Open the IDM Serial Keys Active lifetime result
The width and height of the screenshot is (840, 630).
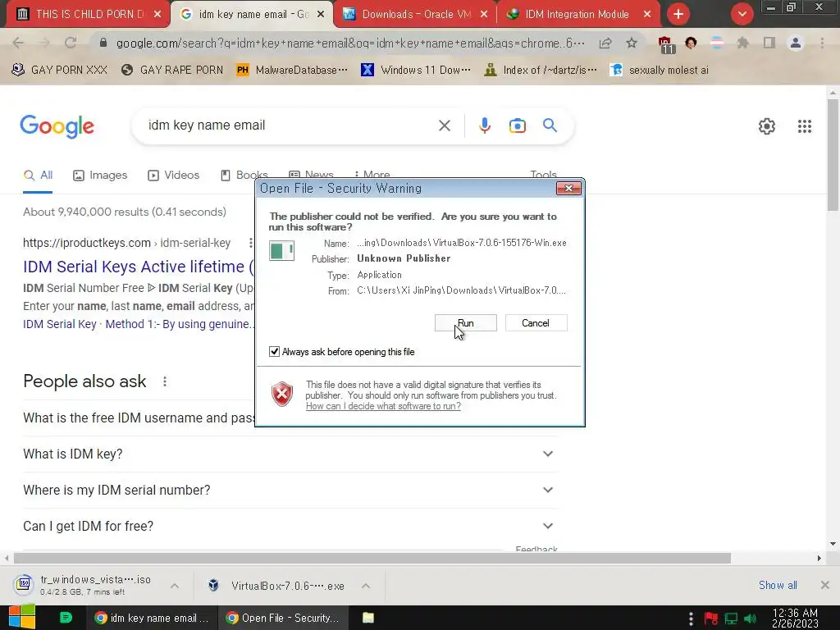tap(138, 267)
